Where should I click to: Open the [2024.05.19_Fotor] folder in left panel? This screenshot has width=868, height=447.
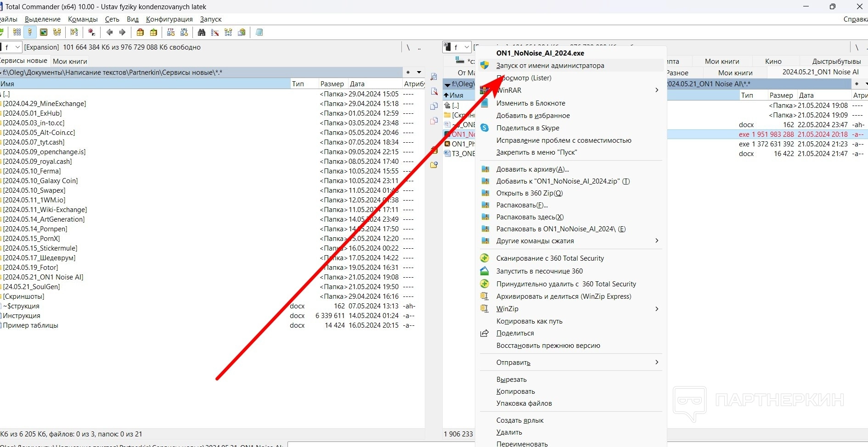click(x=31, y=268)
